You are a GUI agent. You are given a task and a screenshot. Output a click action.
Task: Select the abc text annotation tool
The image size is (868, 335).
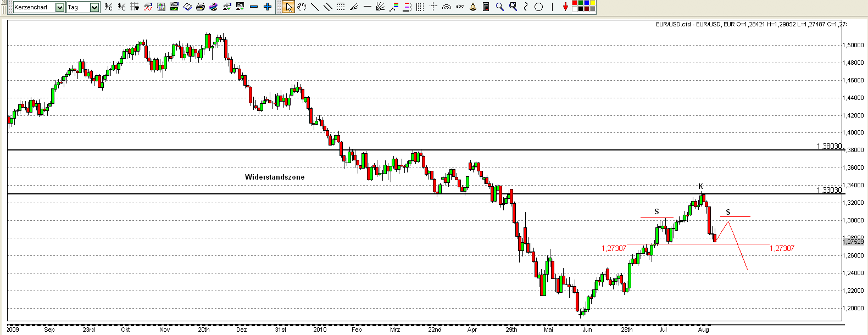click(x=460, y=7)
